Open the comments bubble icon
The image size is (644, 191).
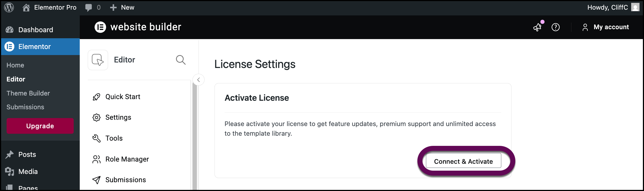pyautogui.click(x=89, y=7)
